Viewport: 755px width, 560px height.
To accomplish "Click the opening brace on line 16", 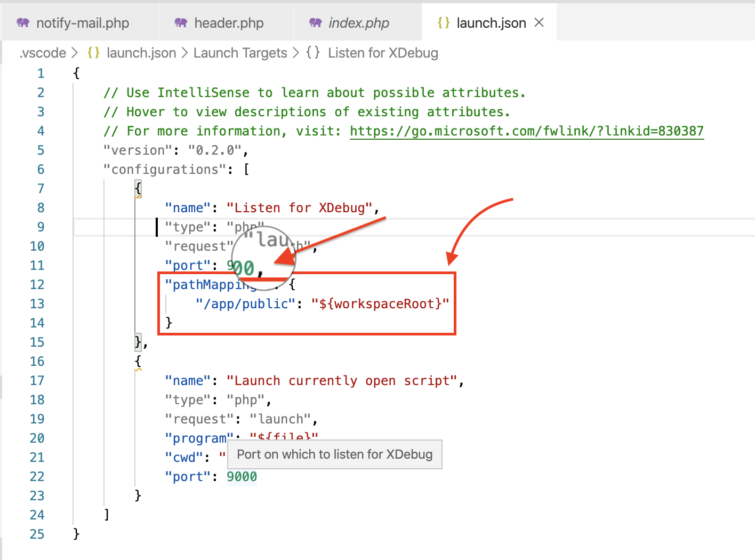I will click(x=138, y=362).
